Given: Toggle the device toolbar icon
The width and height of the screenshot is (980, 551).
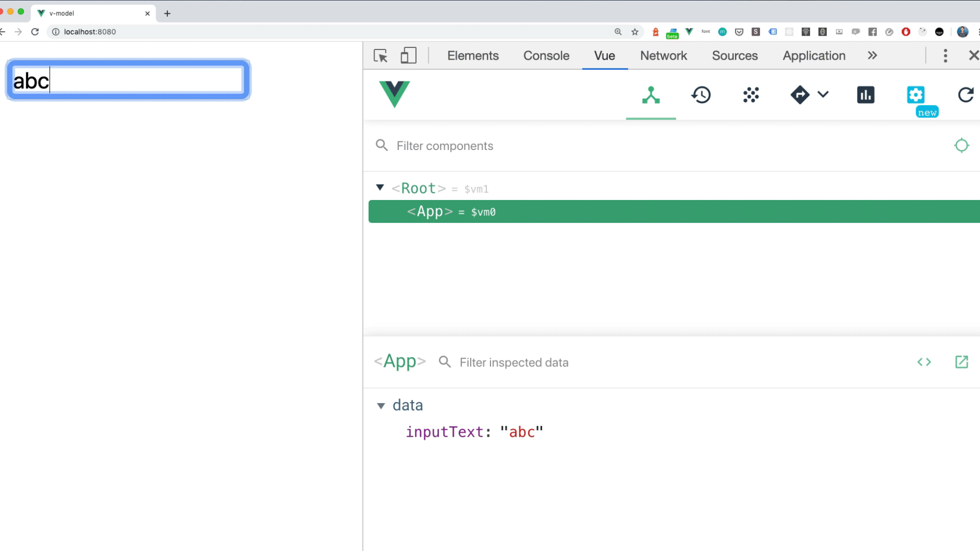Looking at the screenshot, I should [x=408, y=56].
